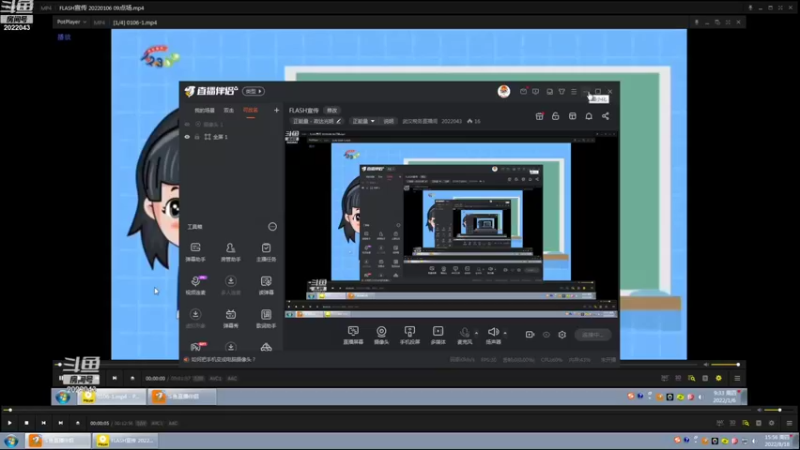Viewport: 800px width, 450px height.
Task: Toggle visibility eye of 全屏 1 source
Action: (x=187, y=137)
